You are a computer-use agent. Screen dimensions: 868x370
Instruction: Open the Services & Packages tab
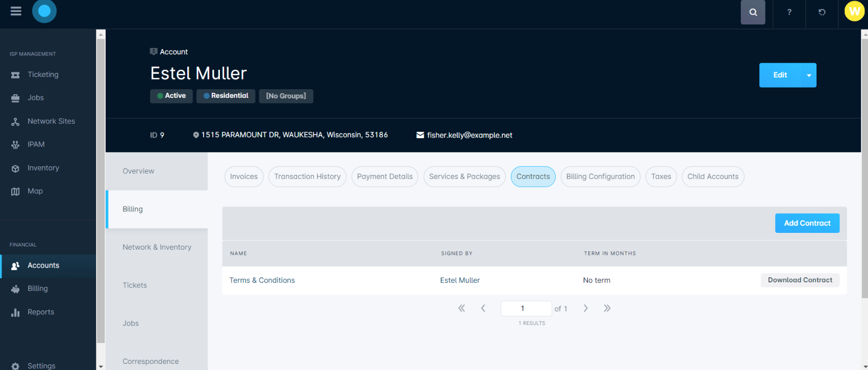coord(464,177)
